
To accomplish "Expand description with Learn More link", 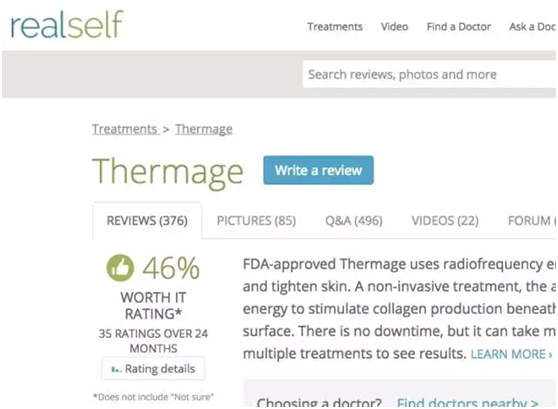I will click(511, 354).
